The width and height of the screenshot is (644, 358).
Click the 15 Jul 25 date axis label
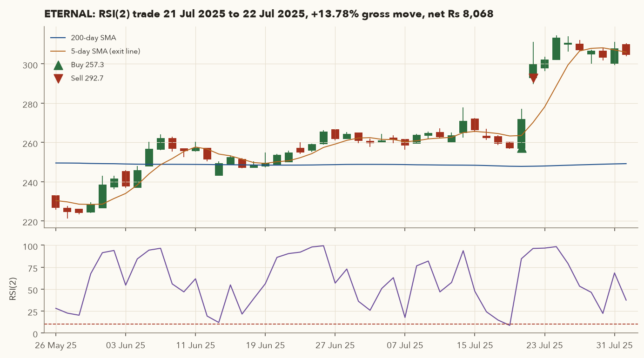[x=475, y=345]
